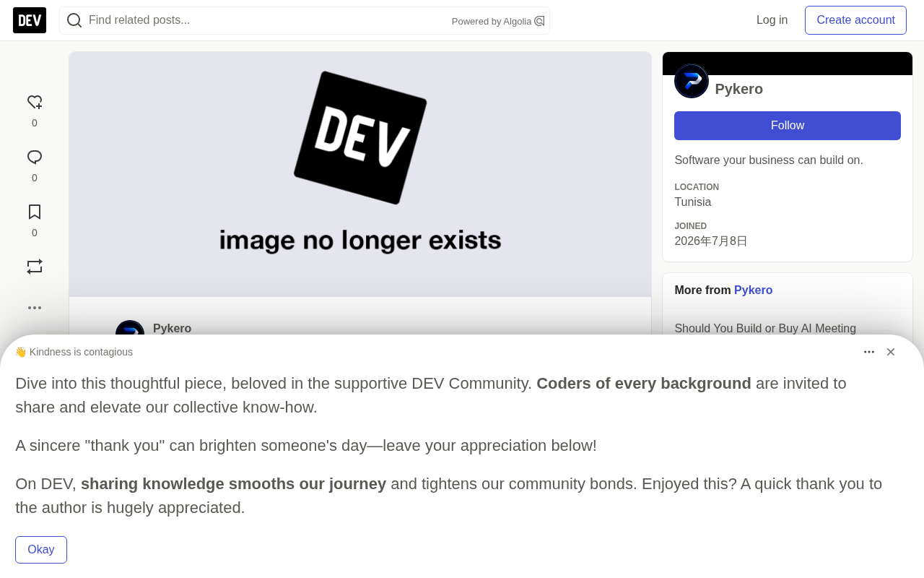Save the post with the bookmark icon
The width and height of the screenshot is (924, 578).
(35, 212)
